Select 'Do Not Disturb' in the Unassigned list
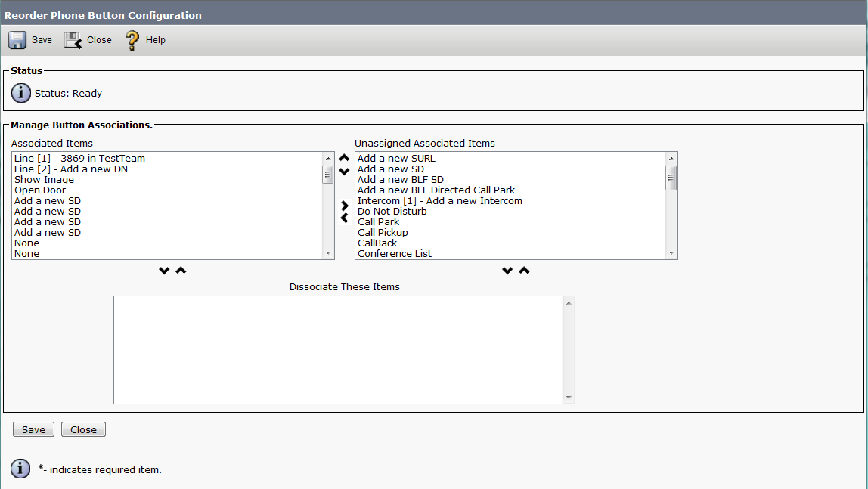This screenshot has width=868, height=489. [x=392, y=212]
